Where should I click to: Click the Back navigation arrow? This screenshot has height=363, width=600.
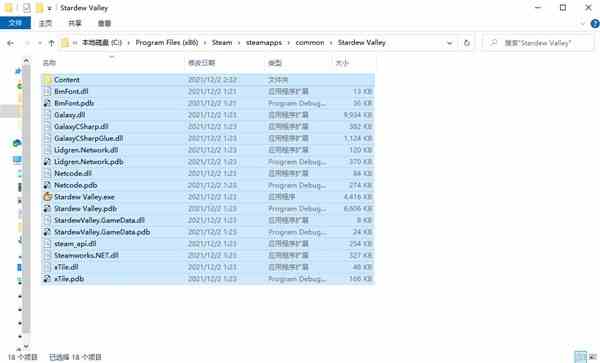pyautogui.click(x=10, y=43)
